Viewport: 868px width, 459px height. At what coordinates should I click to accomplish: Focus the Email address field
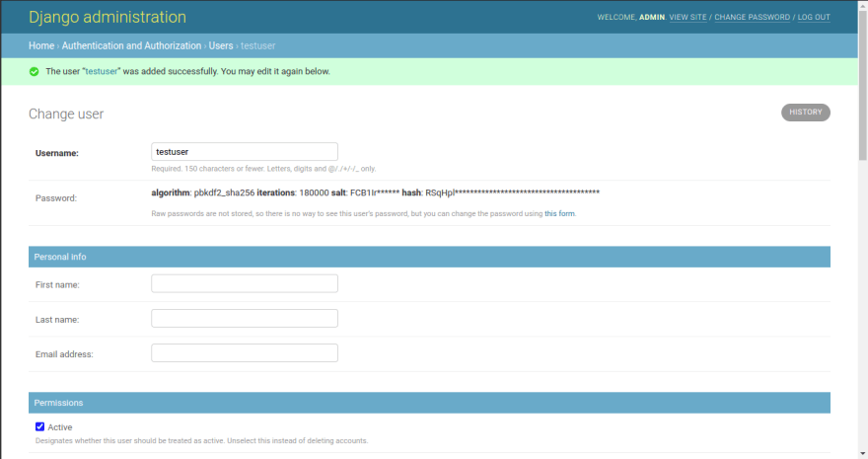point(245,353)
